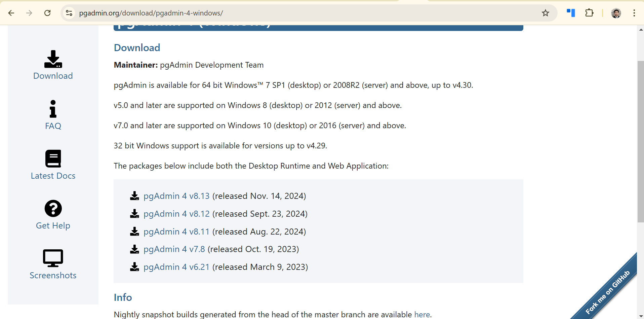Click '(released Sept. 23, 2024)' text

pos(260,214)
